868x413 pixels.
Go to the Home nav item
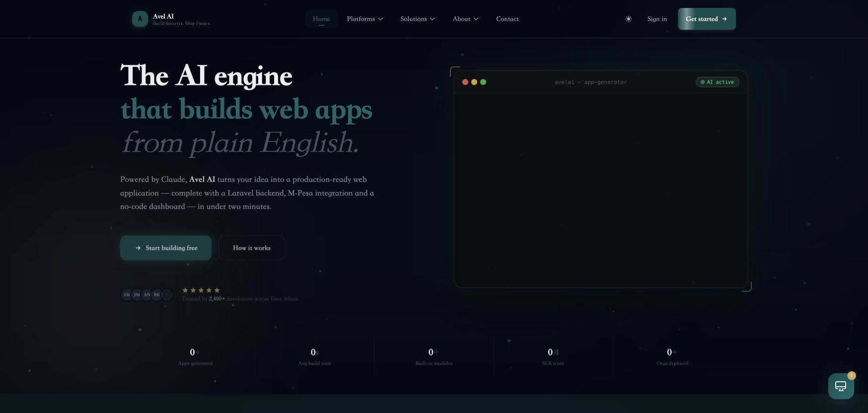click(x=321, y=19)
